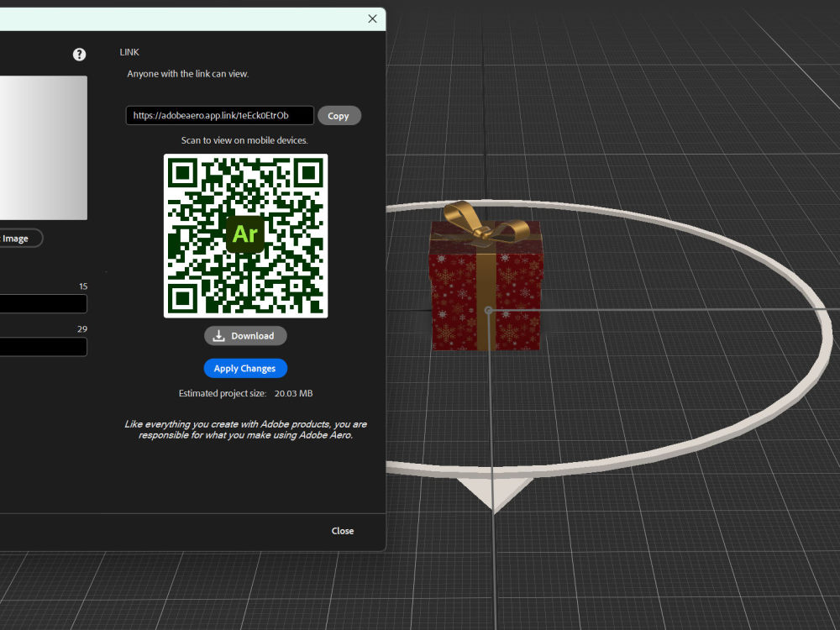Click the gizmo origin point on gift
The height and width of the screenshot is (630, 840).
click(x=489, y=310)
